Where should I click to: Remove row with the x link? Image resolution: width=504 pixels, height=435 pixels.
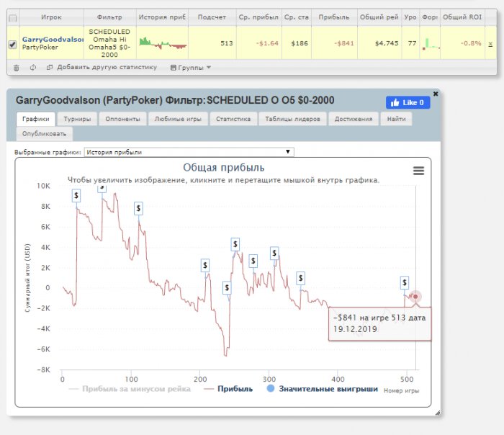pos(490,44)
